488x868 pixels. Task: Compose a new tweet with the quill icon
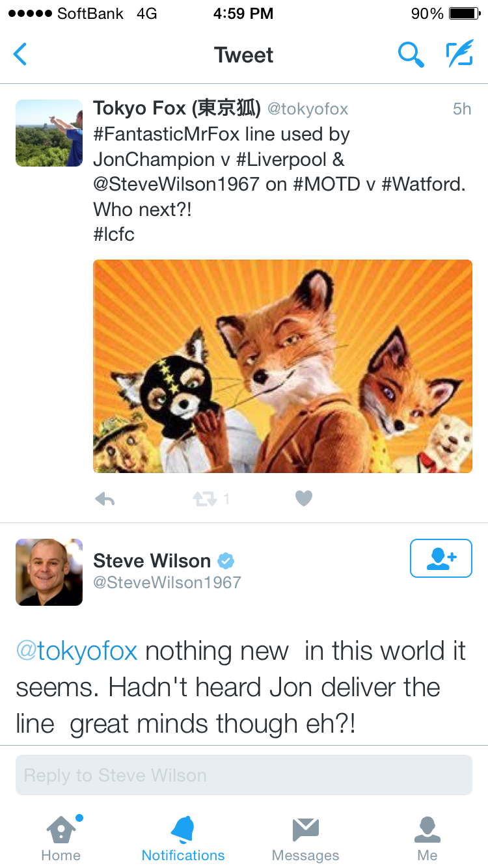click(459, 55)
